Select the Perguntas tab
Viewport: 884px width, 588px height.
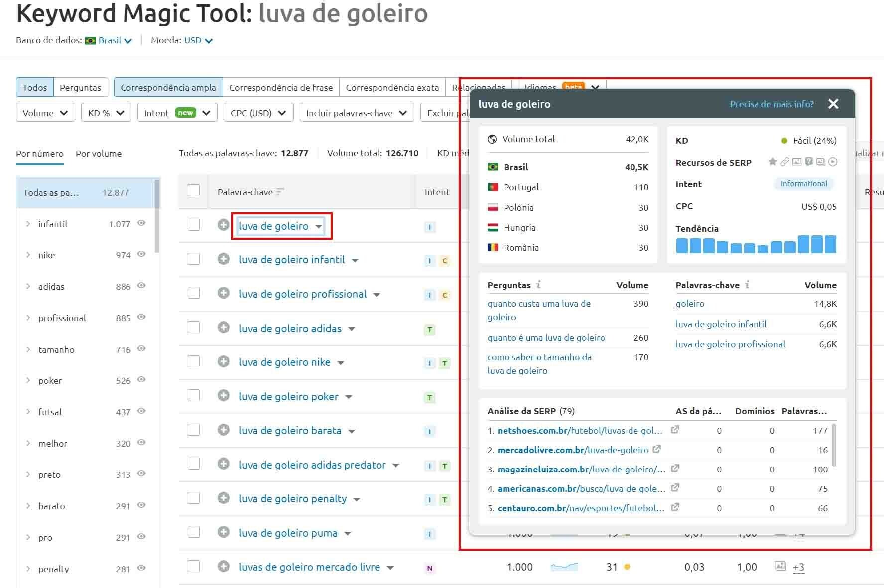(80, 87)
